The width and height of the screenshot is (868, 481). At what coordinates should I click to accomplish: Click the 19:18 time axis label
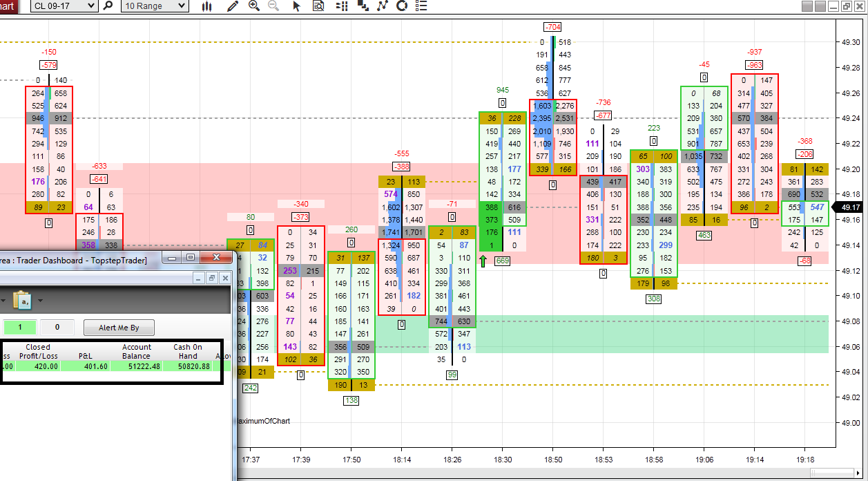click(x=805, y=459)
